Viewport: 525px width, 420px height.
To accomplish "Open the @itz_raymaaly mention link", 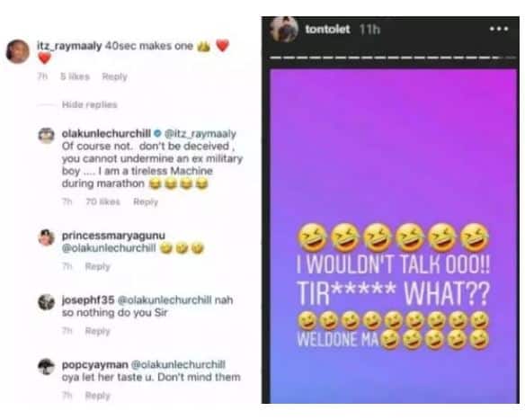I will (x=200, y=133).
